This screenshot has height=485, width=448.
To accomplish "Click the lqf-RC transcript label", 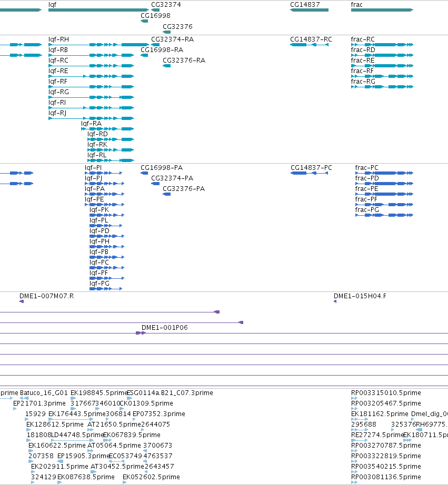I will [58, 60].
